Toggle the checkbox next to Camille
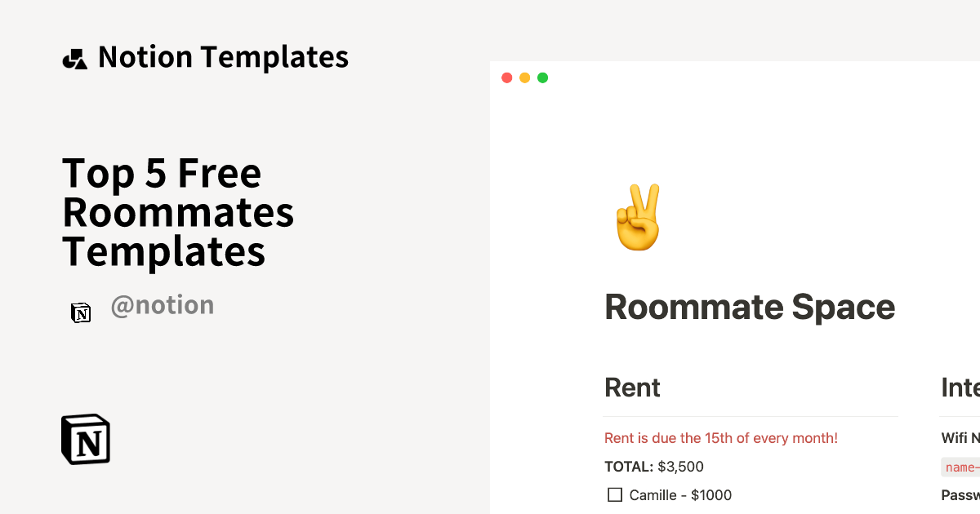Viewport: 980px width, 514px height. [x=614, y=494]
